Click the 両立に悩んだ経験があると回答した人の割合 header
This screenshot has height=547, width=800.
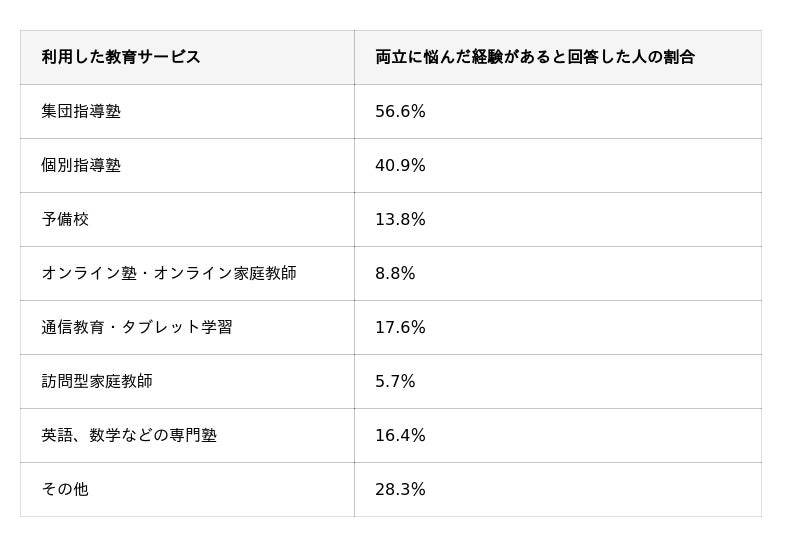point(534,57)
